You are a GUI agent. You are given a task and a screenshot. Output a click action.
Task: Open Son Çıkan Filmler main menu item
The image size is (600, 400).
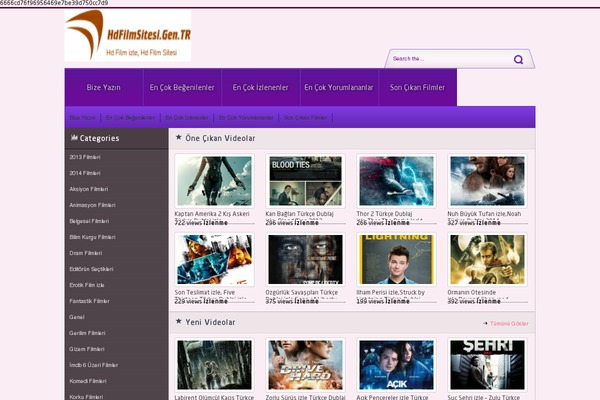pos(417,87)
